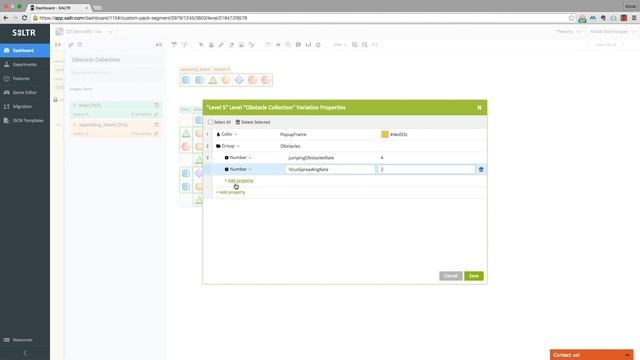Click the delete X icon in toolbar
Image resolution: width=640 pixels, height=360 pixels.
coord(278,44)
